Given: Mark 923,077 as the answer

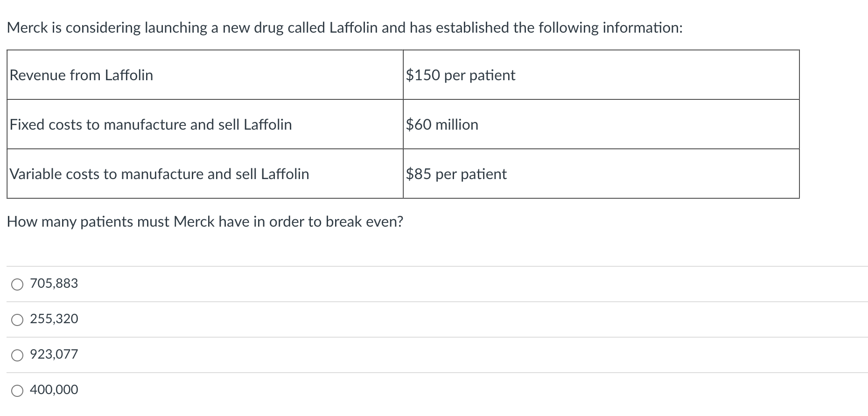Looking at the screenshot, I should click(x=17, y=355).
